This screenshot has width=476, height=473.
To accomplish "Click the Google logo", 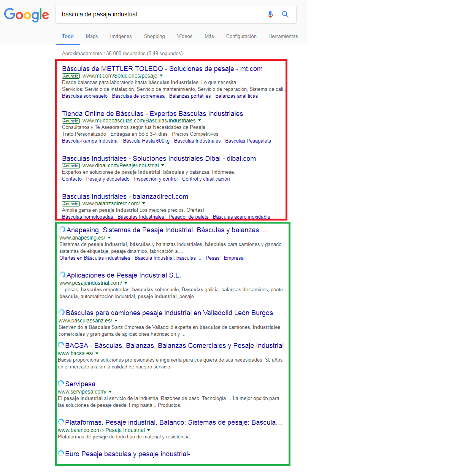I will 26,15.
